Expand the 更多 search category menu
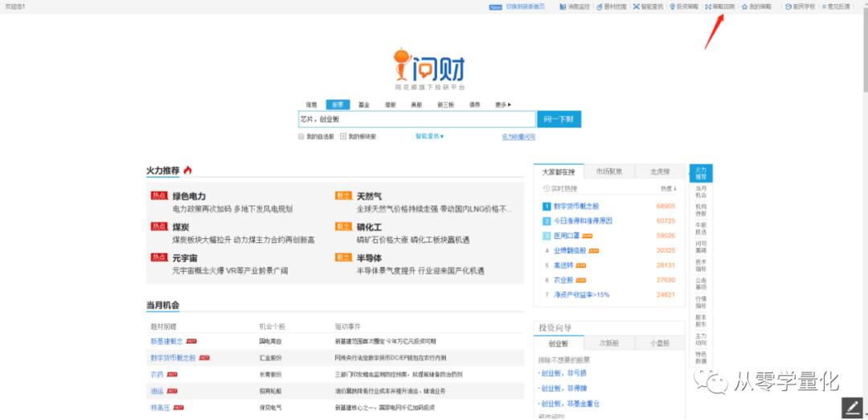 503,104
